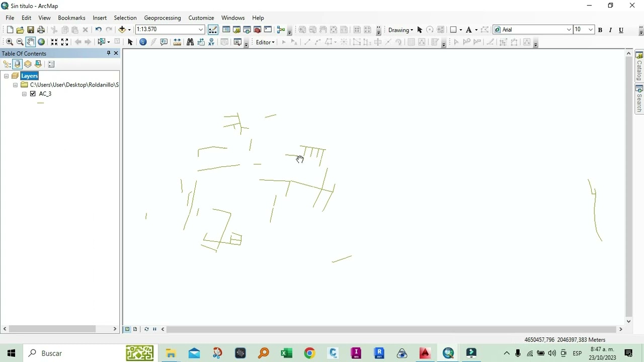644x362 pixels.
Task: Select the Zoom In tool
Action: pyautogui.click(x=10, y=42)
